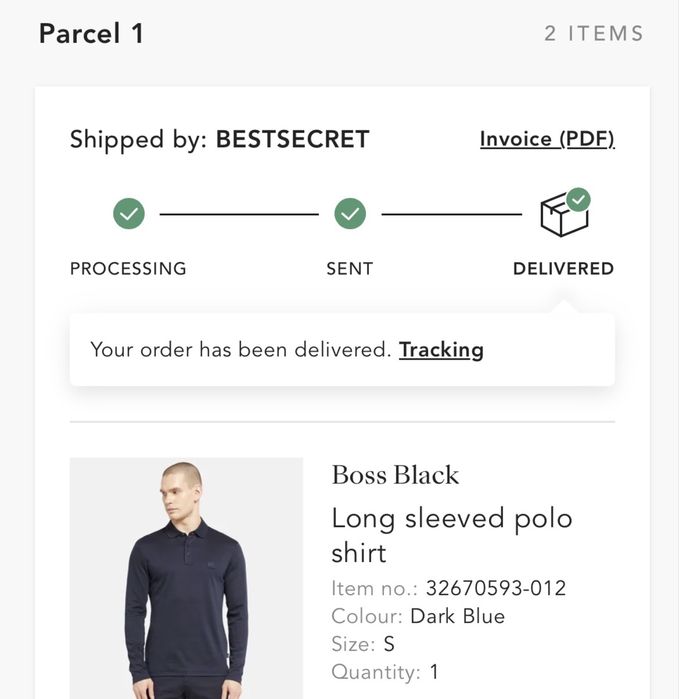This screenshot has height=699, width=679.
Task: Click the Shipped by BESTSECRET text
Action: pyautogui.click(x=219, y=139)
